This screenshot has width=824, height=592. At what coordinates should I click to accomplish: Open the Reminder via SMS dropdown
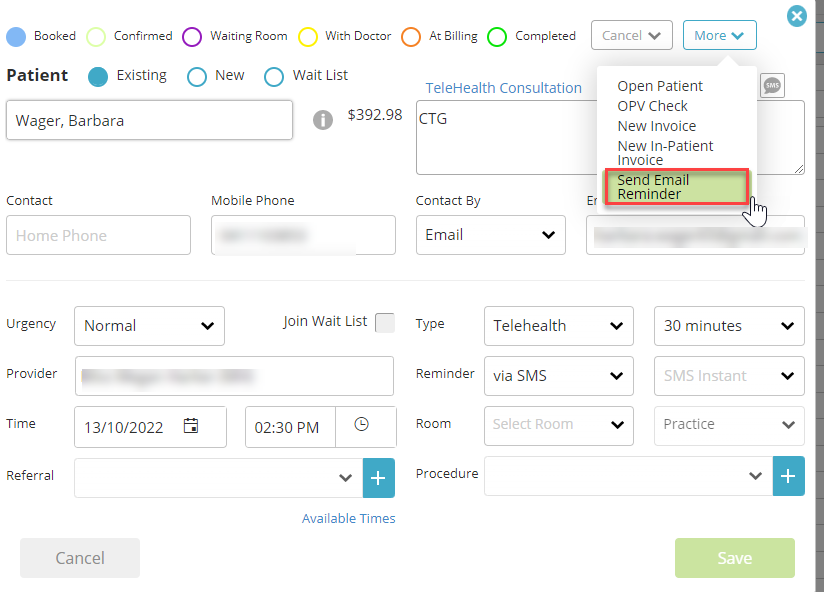(x=559, y=376)
